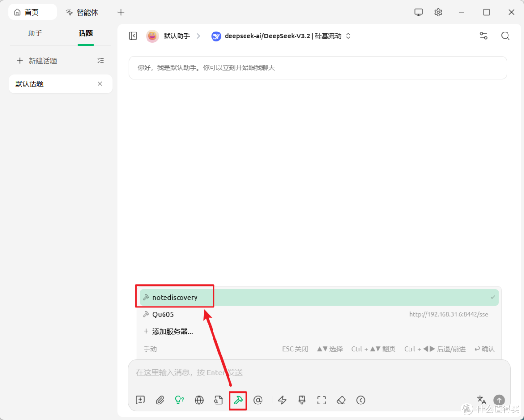Delete the 默认话题 topic with X

coord(100,84)
